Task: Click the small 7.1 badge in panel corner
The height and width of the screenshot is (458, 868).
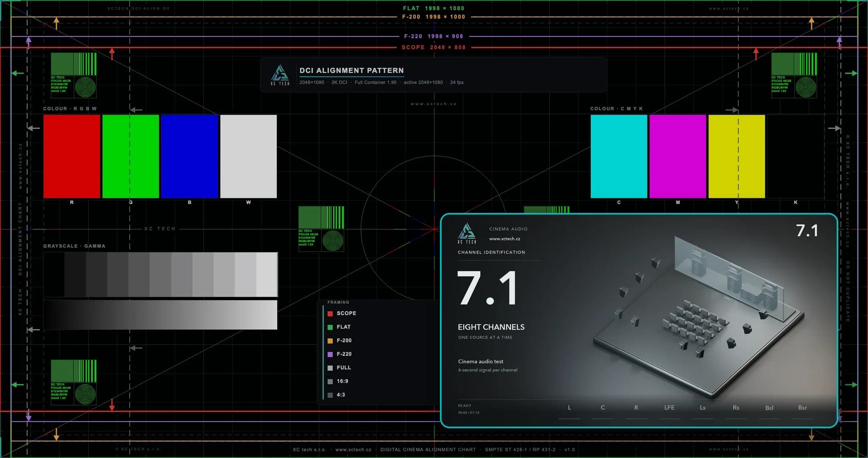Action: click(x=807, y=231)
